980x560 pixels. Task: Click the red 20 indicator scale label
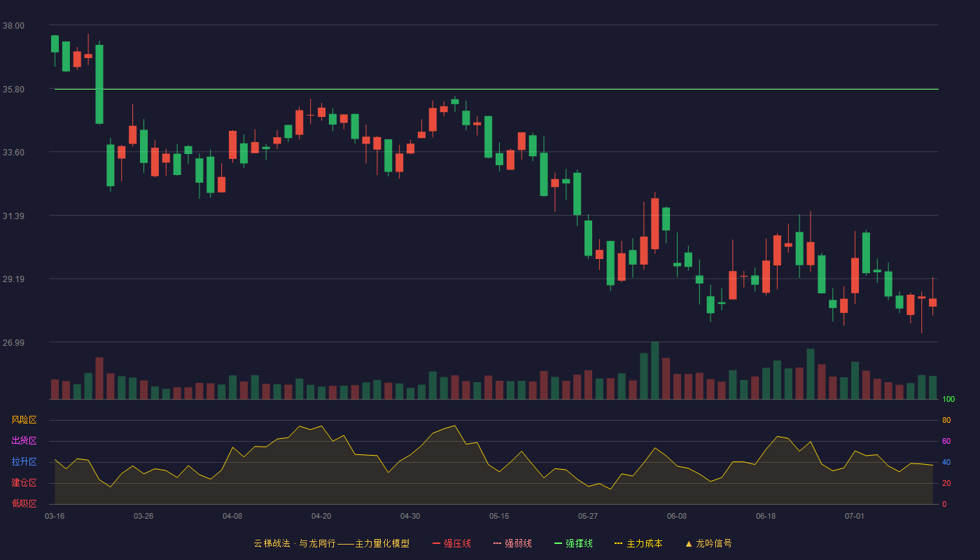click(946, 483)
